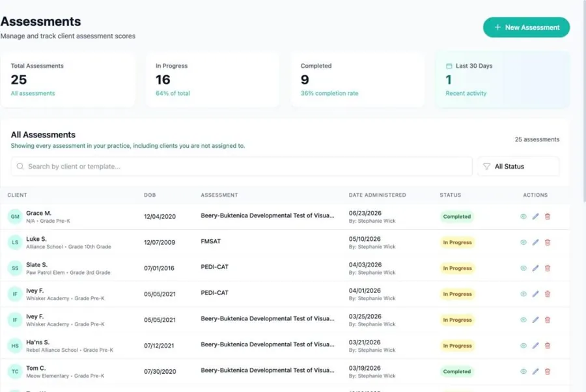View Ivey F.'s 04/01/2026 PEDI-CAT eye icon
The width and height of the screenshot is (586, 392).
tap(523, 294)
